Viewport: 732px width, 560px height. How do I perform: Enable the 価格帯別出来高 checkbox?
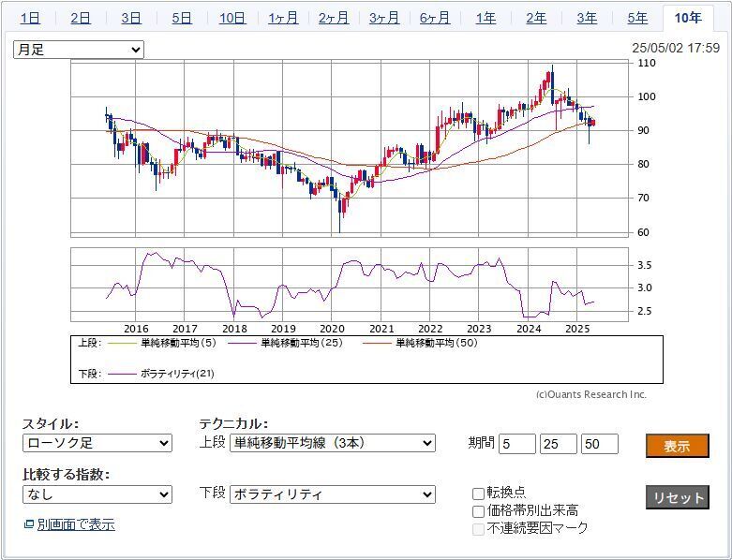point(478,511)
